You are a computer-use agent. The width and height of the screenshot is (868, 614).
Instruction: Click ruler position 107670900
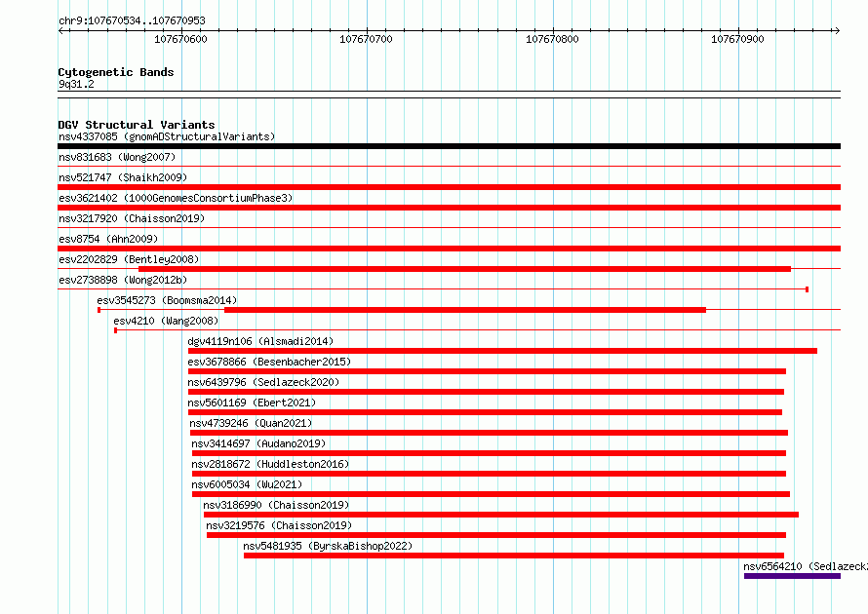(738, 39)
